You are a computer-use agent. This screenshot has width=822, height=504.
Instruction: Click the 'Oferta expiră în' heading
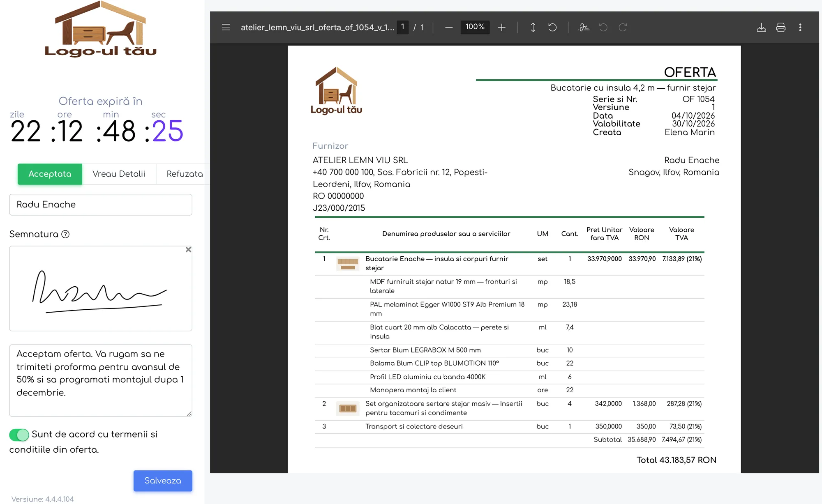101,101
